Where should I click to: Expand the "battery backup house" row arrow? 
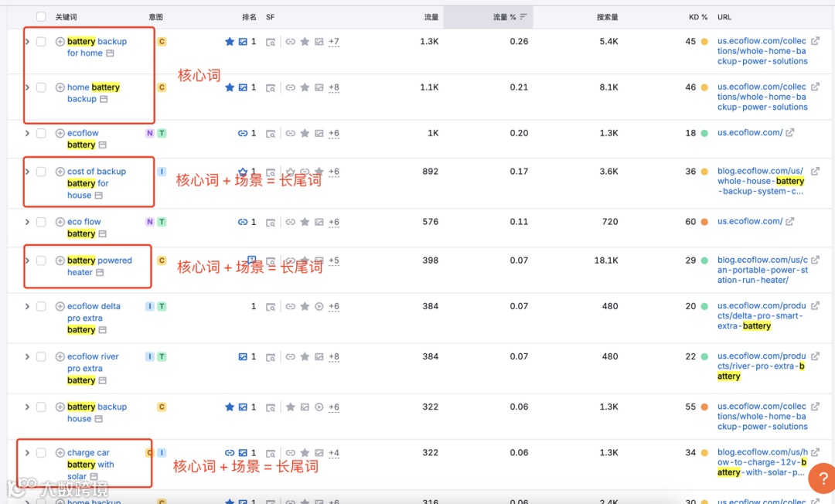pyautogui.click(x=26, y=407)
